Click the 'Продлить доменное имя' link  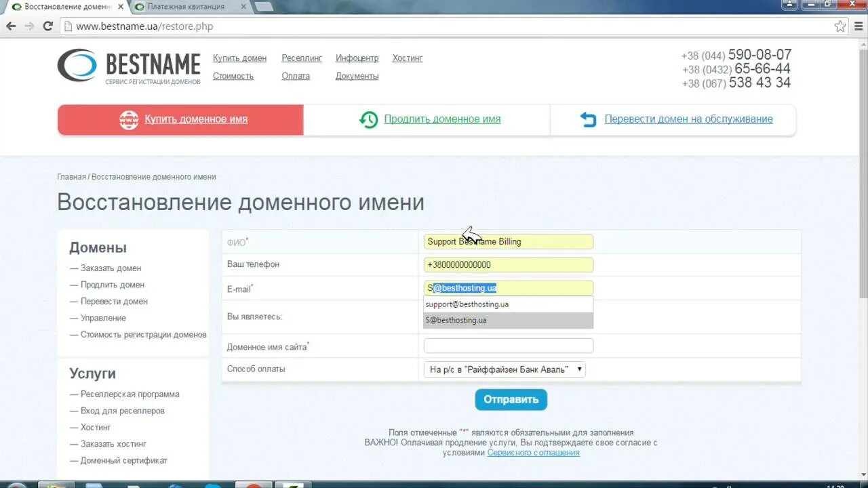click(x=442, y=119)
